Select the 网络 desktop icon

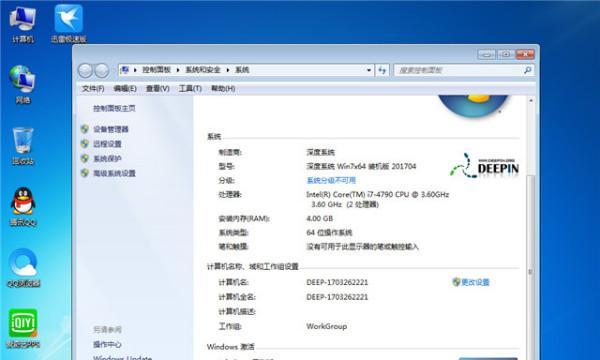click(x=23, y=85)
